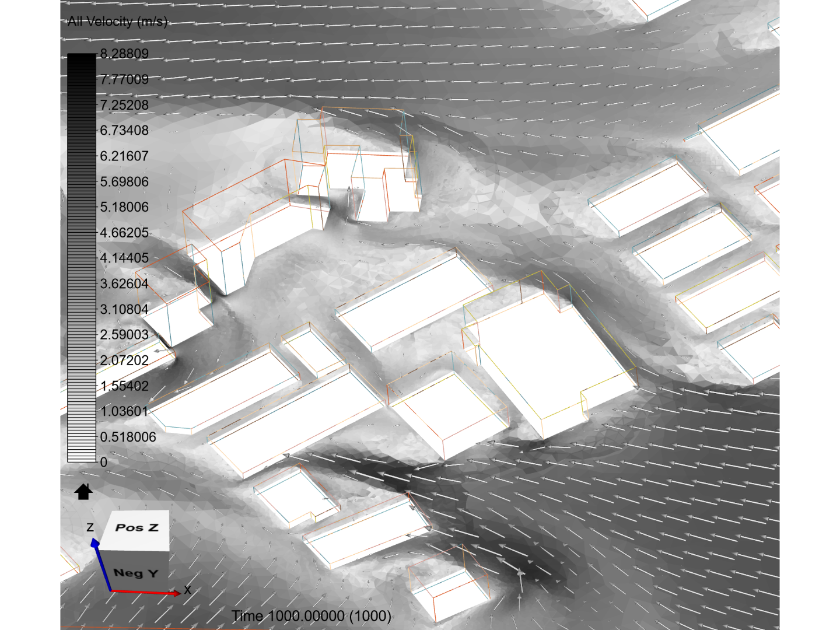Click the 'Time 1000.00000 (1000)' label
This screenshot has width=840, height=630.
pyautogui.click(x=311, y=616)
